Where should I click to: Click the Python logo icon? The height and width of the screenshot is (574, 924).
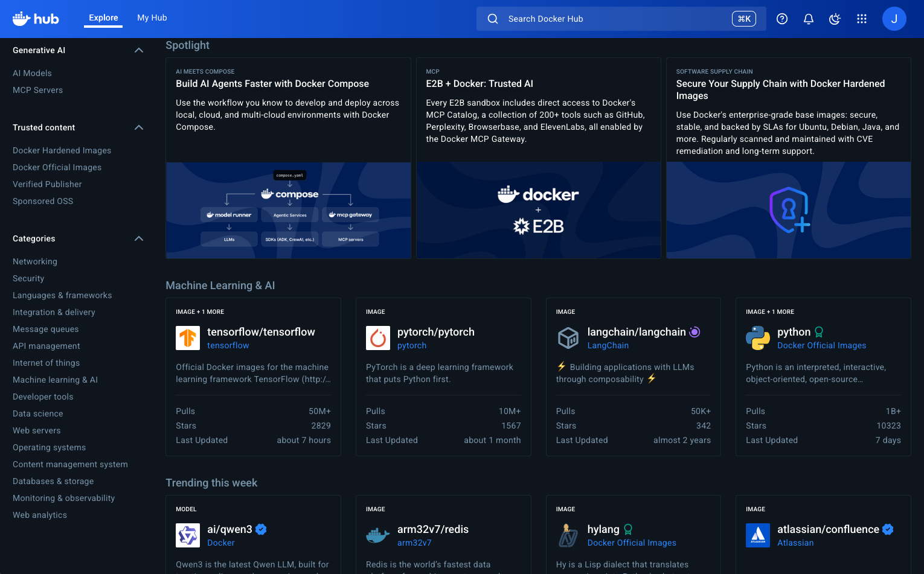coord(758,338)
